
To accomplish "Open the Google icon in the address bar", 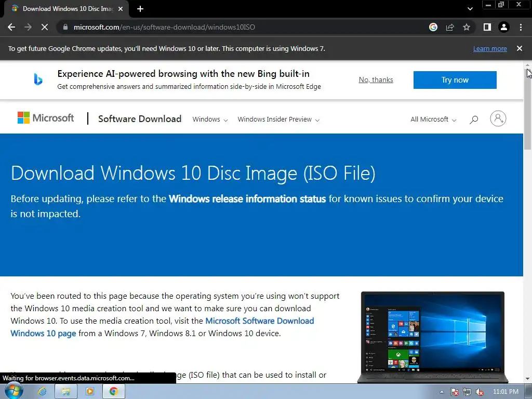I will point(433,27).
